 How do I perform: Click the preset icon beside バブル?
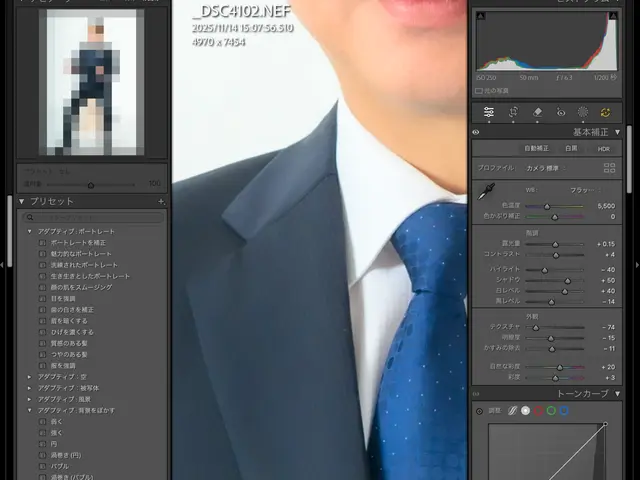click(x=42, y=466)
